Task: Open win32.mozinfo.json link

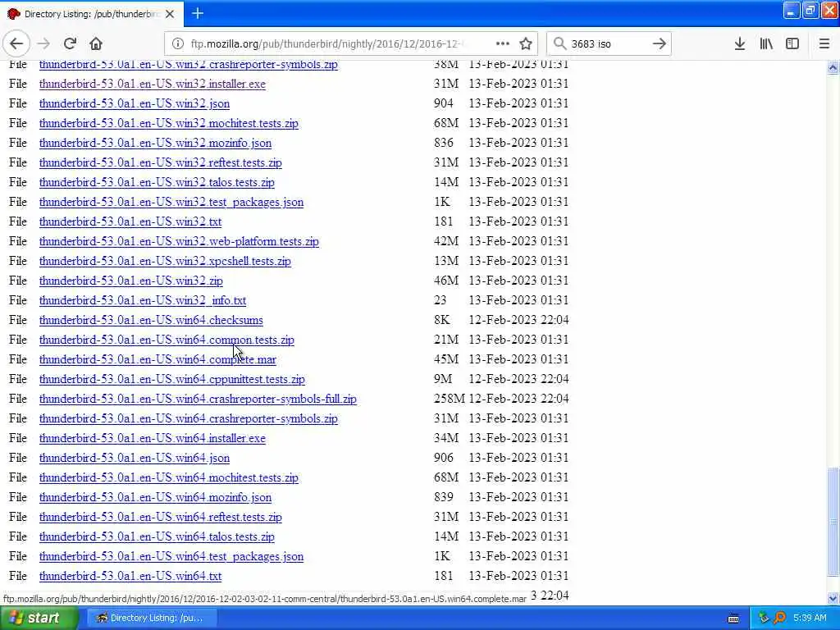Action: pyautogui.click(x=155, y=143)
